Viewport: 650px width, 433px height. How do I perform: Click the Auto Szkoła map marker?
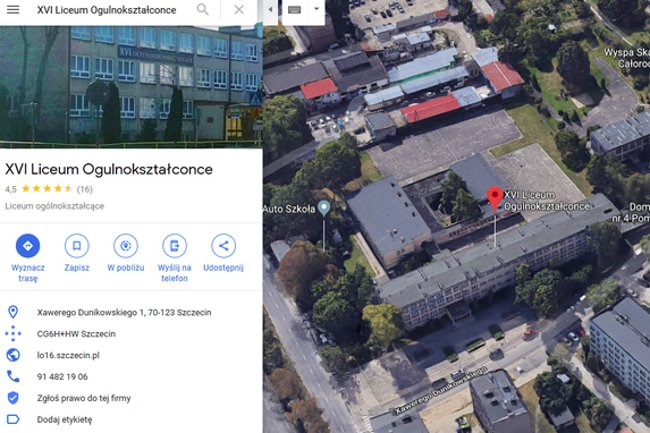coord(324,207)
